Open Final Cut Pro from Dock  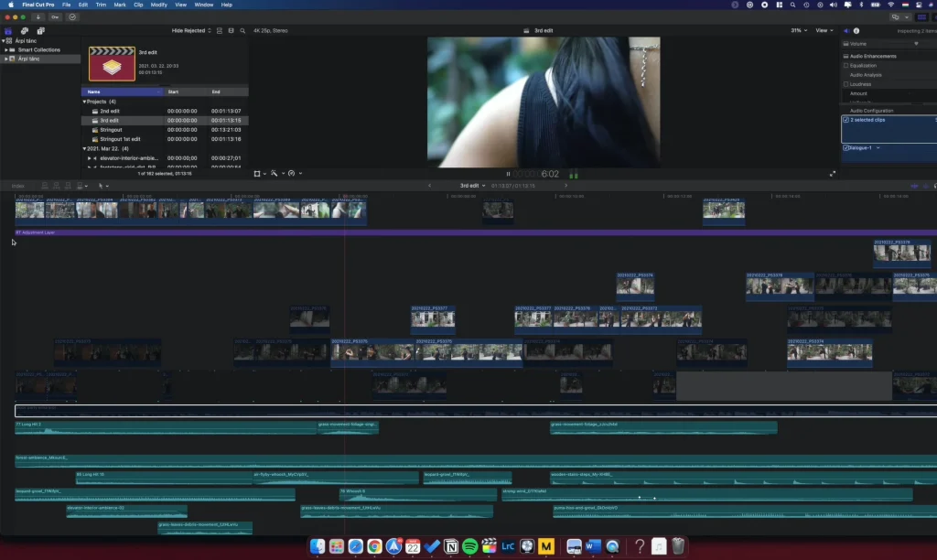[x=489, y=545]
